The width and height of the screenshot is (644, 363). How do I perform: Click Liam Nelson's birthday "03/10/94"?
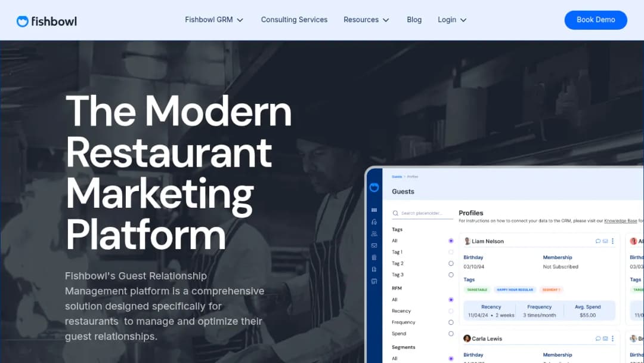(473, 267)
